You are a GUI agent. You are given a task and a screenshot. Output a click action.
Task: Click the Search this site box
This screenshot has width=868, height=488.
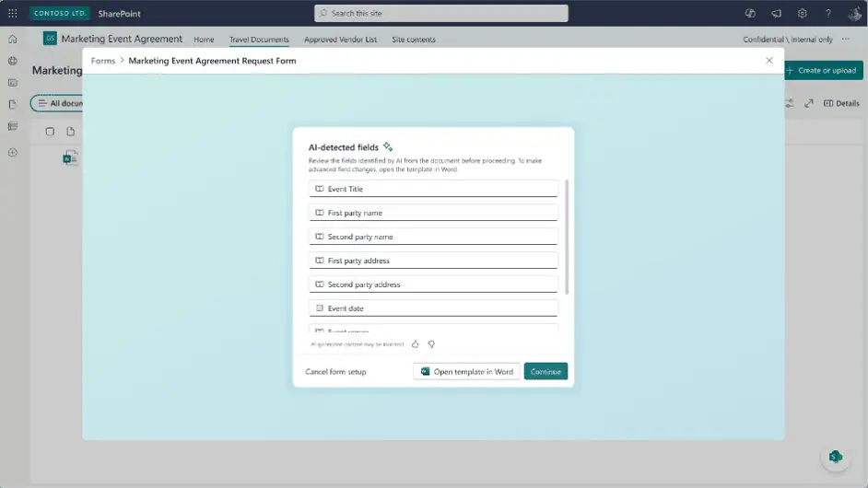[441, 13]
